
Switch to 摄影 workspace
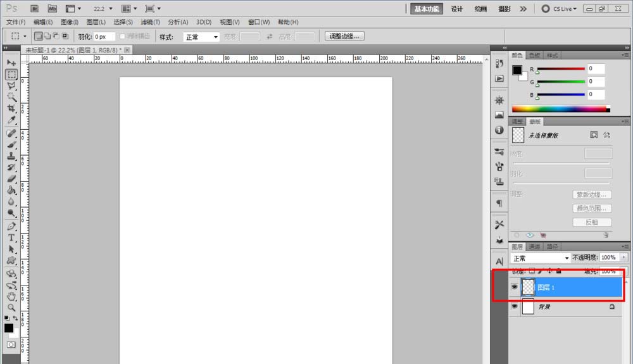tap(505, 9)
